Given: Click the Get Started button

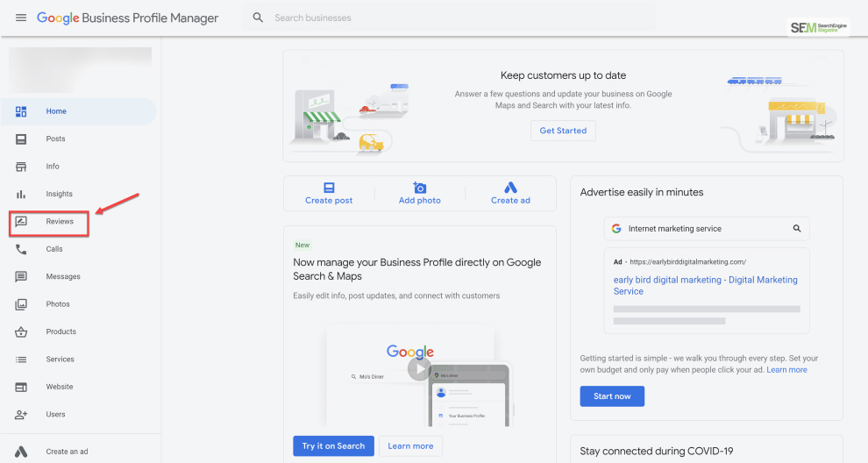Looking at the screenshot, I should pyautogui.click(x=563, y=131).
